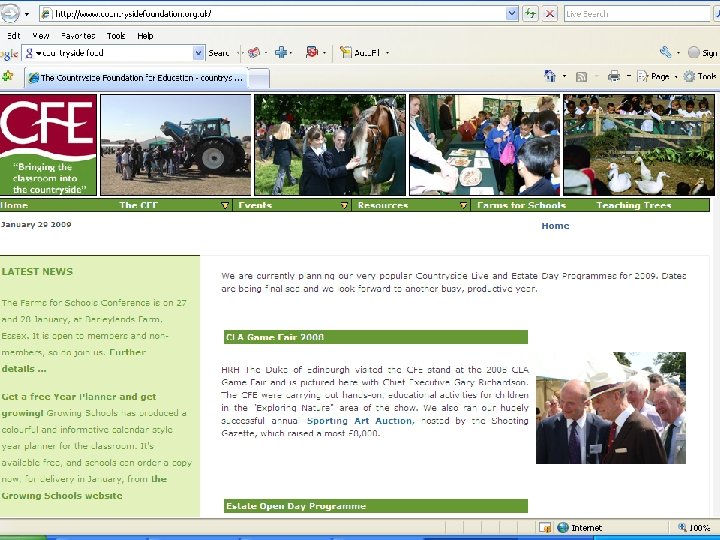Image resolution: width=720 pixels, height=540 pixels.
Task: Click the green Refresh page icon
Action: click(x=531, y=14)
